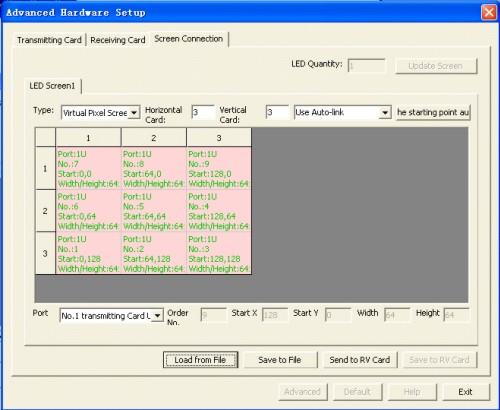Select grid cell with card No.:7
The width and height of the screenshot is (500, 410).
click(x=88, y=168)
